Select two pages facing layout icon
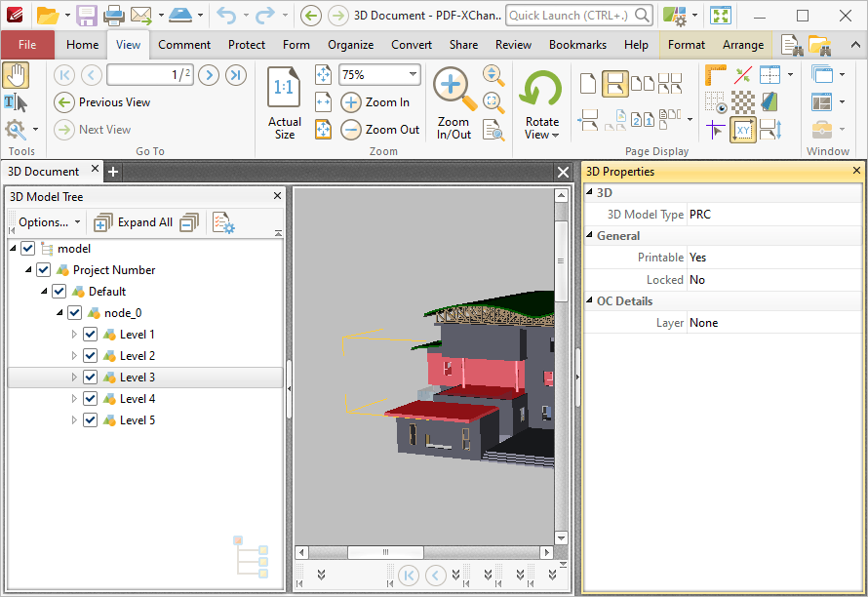Viewport: 868px width, 597px height. 642,84
